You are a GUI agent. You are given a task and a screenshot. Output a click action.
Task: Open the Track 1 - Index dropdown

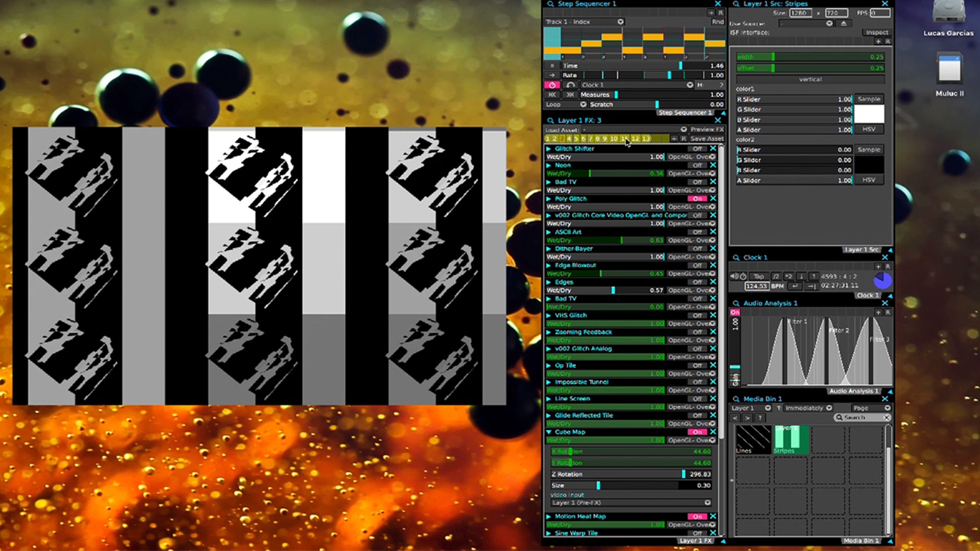[x=585, y=22]
